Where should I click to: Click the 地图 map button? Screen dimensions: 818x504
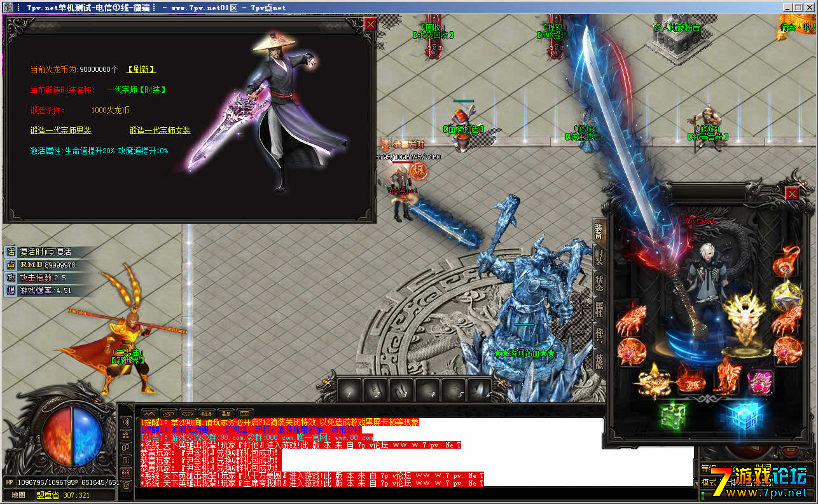point(18,495)
